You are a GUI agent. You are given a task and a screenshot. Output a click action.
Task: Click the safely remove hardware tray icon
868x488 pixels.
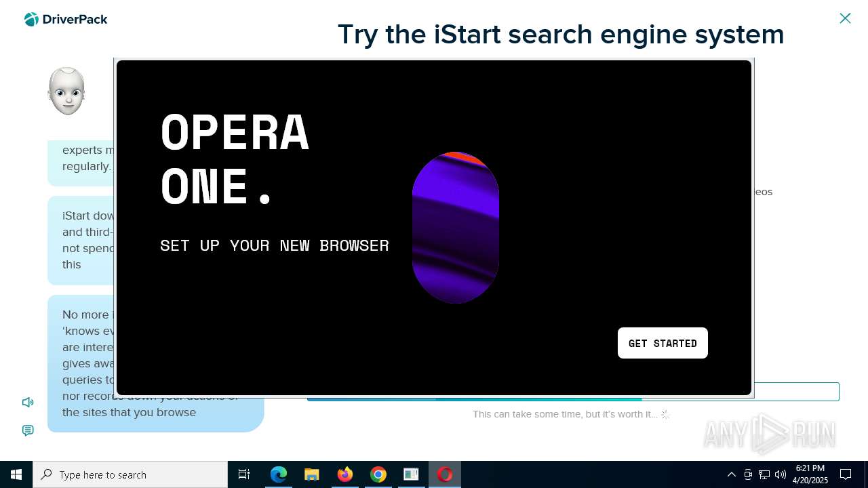coord(748,474)
